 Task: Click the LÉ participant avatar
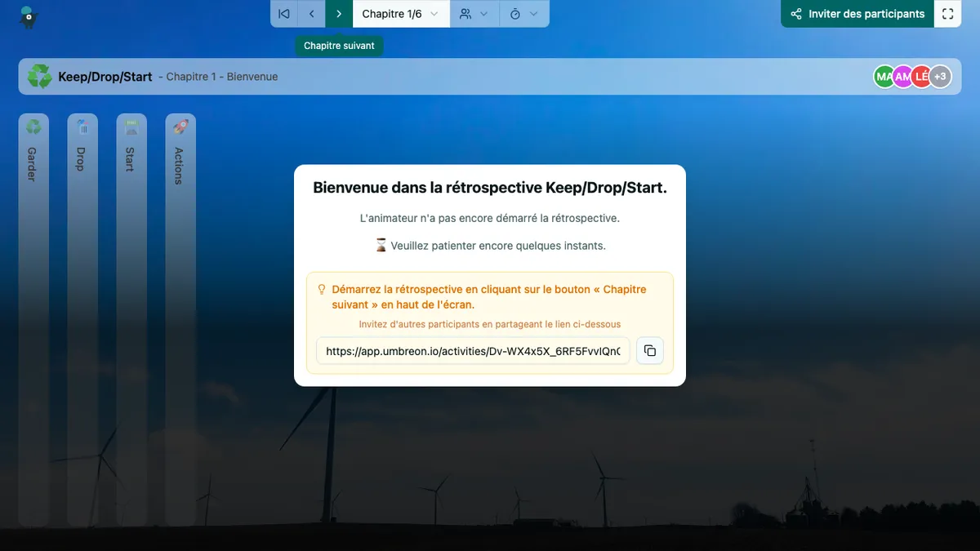(x=920, y=77)
